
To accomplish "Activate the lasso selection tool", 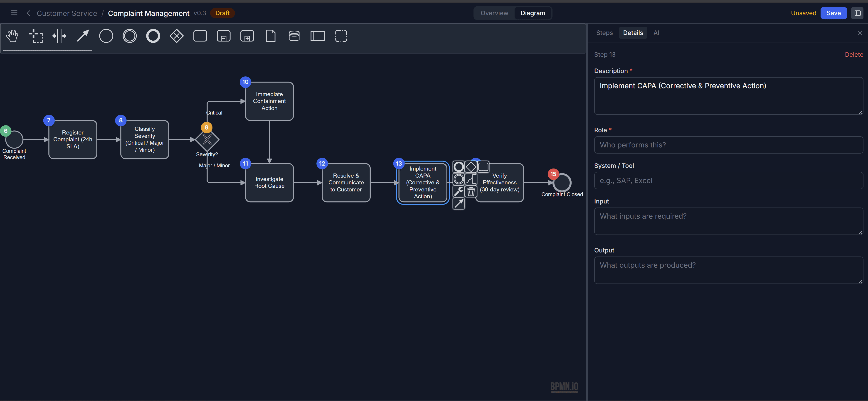I will 36,36.
